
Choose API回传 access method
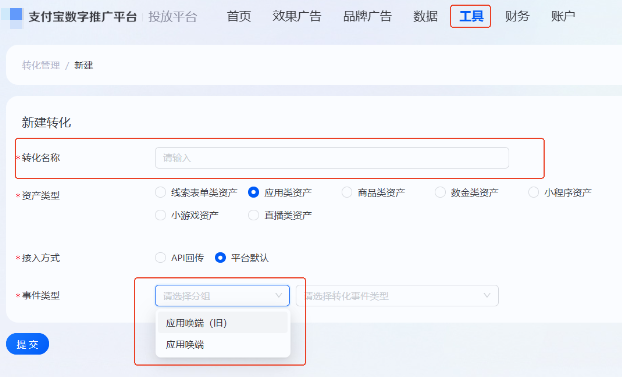(160, 258)
